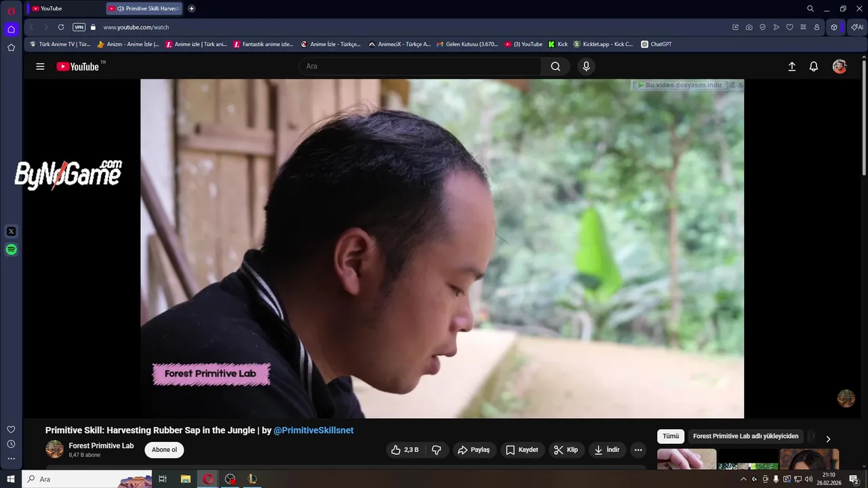Image resolution: width=868 pixels, height=488 pixels.
Task: Open sidebar history clock icon
Action: tap(11, 444)
